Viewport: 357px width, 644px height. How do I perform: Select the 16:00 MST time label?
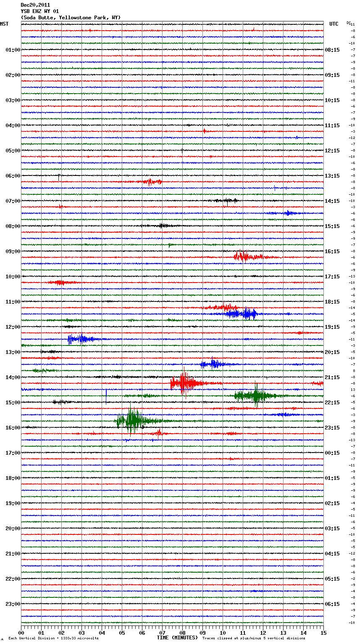coord(13,428)
